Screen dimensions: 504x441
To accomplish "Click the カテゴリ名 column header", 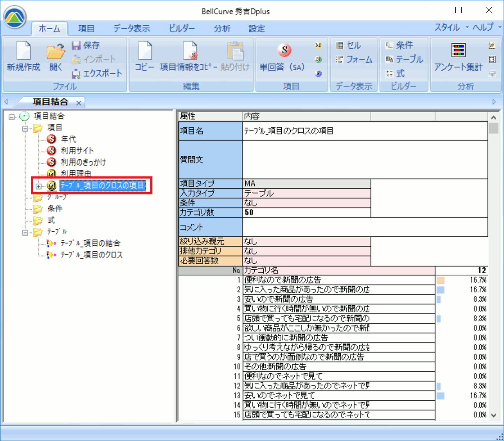I will click(339, 270).
